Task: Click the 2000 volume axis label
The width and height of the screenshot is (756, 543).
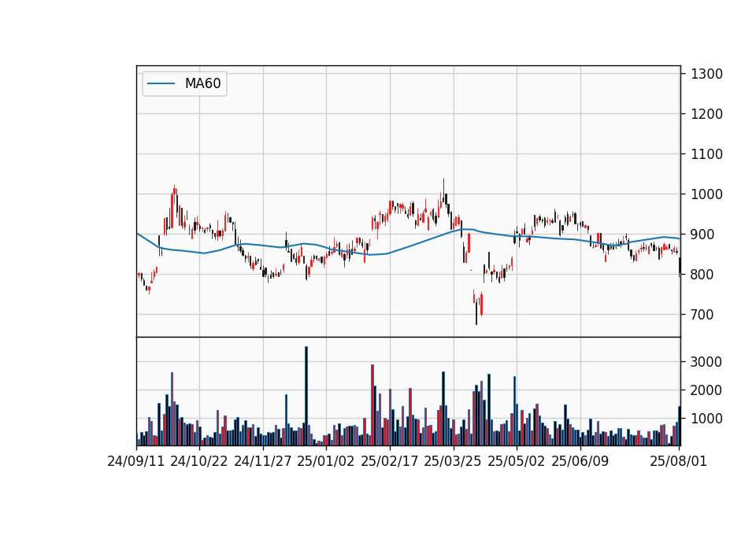Action: click(706, 390)
